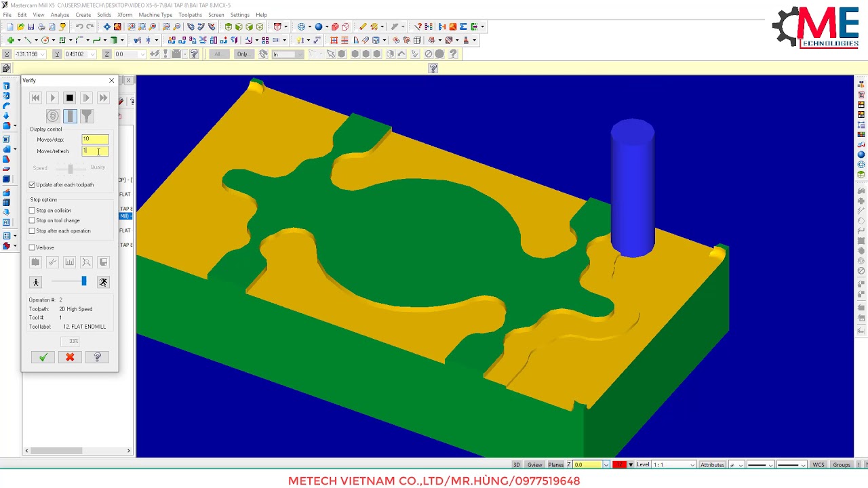Click the Save file toolbar icon
Viewport: 868px width, 488px height.
pyautogui.click(x=31, y=27)
